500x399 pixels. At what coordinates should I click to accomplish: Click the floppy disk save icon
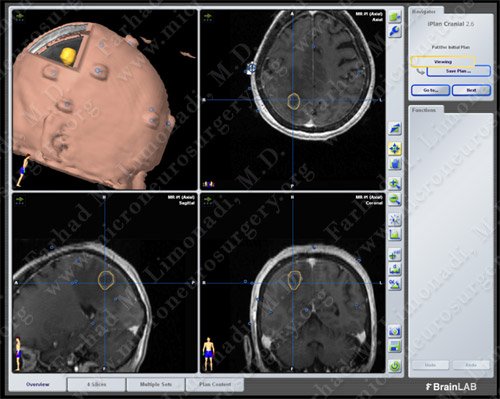point(395,346)
